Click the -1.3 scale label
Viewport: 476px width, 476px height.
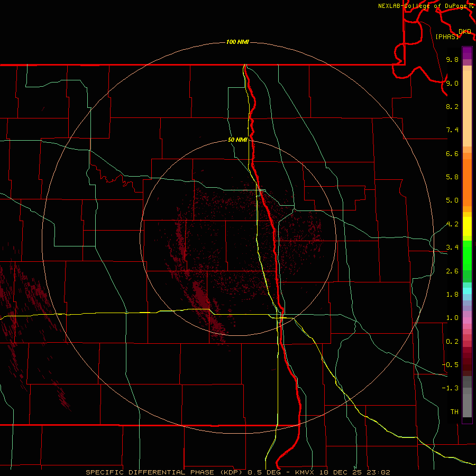point(450,388)
